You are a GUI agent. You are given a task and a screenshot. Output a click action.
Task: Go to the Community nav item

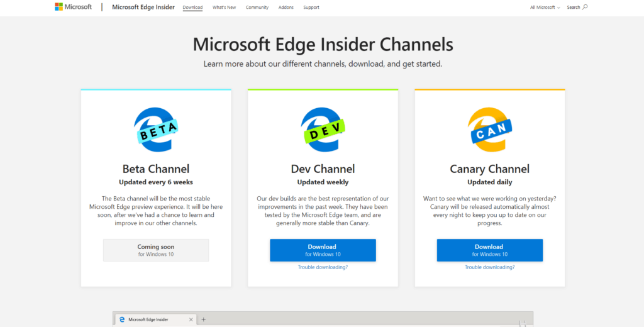[257, 8]
